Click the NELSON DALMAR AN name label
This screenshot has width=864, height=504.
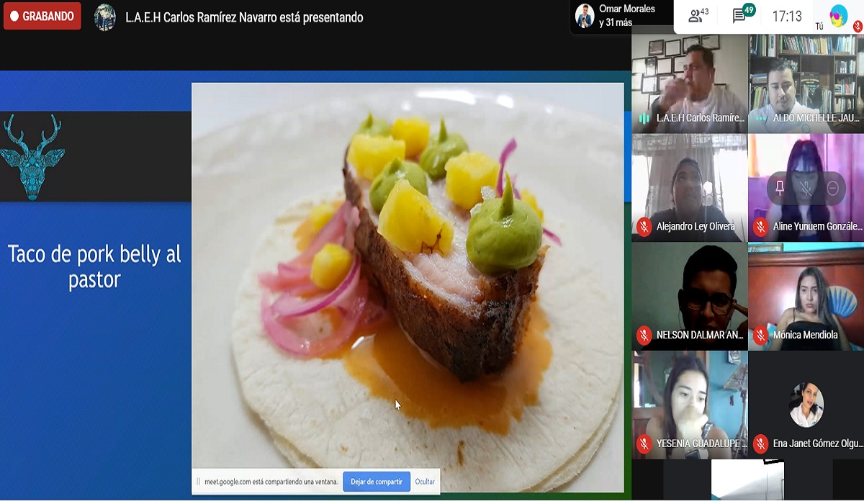(700, 335)
